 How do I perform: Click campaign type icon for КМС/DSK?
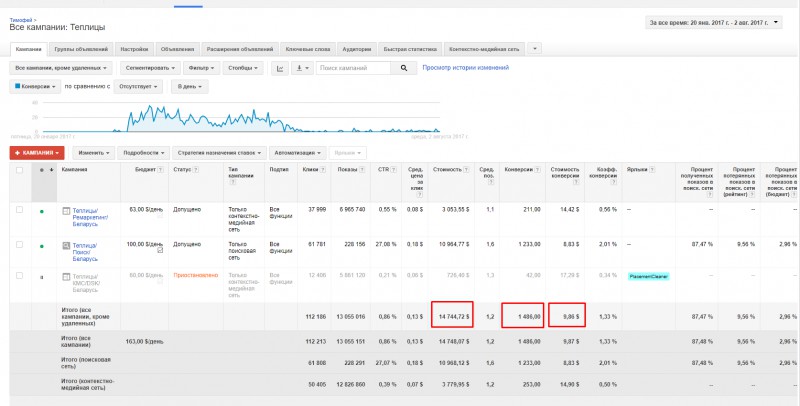coord(66,276)
